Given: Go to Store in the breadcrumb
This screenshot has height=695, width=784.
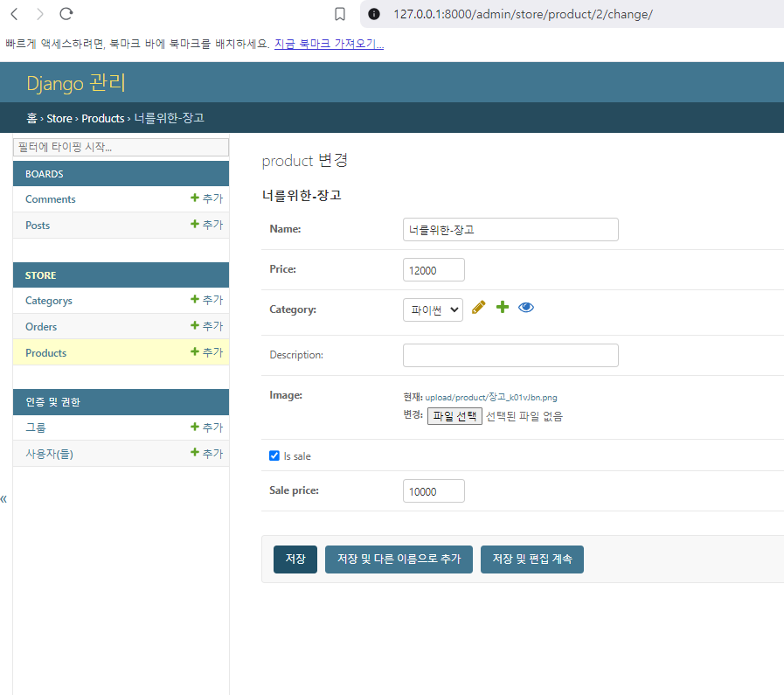Looking at the screenshot, I should click(59, 119).
